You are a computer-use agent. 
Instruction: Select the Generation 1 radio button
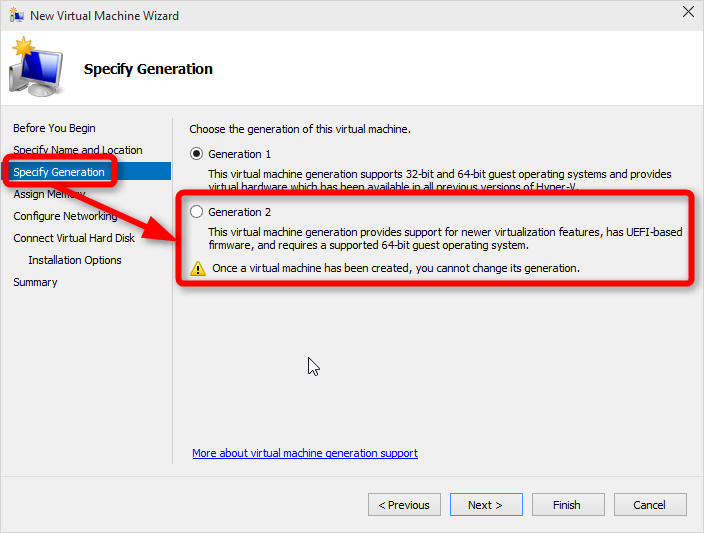click(196, 154)
